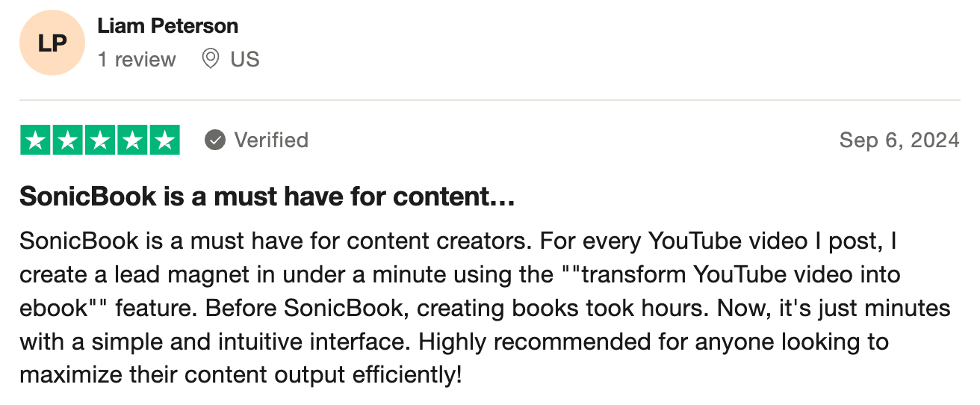Click the third green rating star
This screenshot has width=980, height=405.
point(99,140)
